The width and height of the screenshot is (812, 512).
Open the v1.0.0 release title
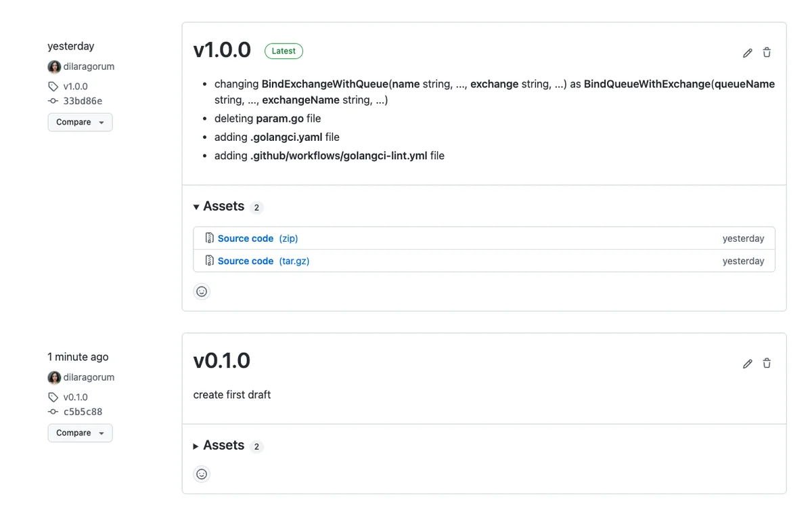222,50
